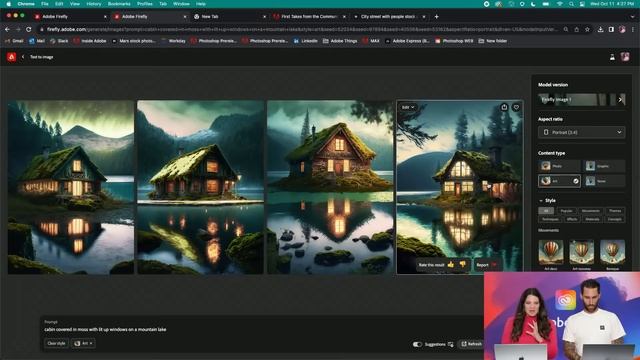Navigate back in Chrome

click(x=7, y=29)
